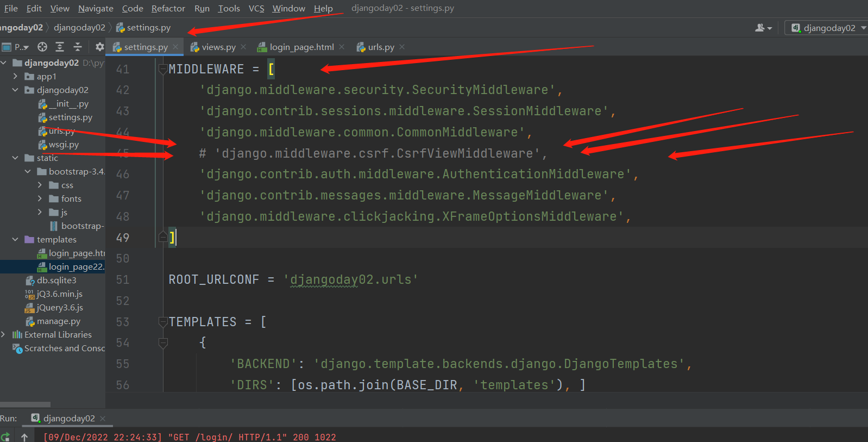Viewport: 868px width, 442px height.
Task: Click the commented CsrfViewMiddleware line
Action: pos(373,153)
